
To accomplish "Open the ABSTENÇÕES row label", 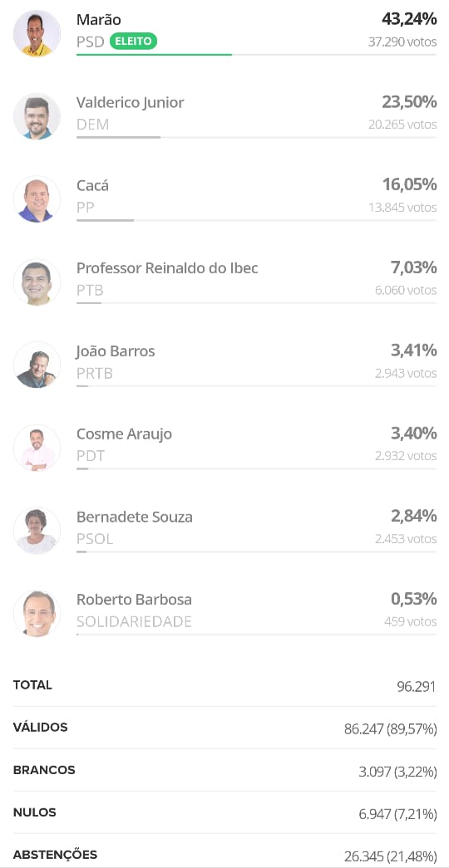I will pos(56,855).
